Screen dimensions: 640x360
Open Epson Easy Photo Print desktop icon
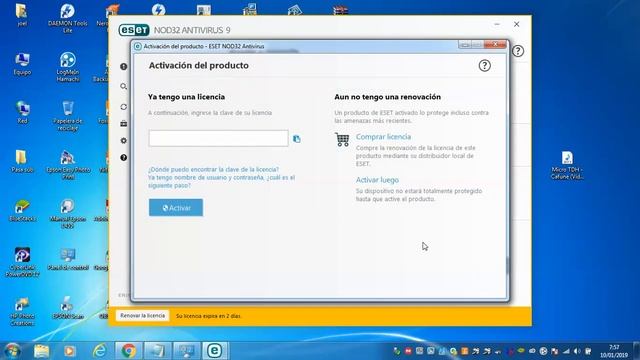point(68,165)
